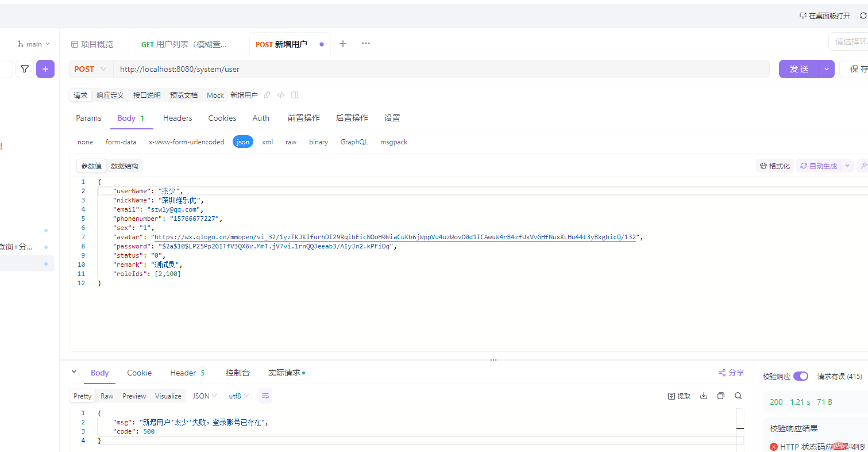Toggle the word wrap icon in response toolbar
The width and height of the screenshot is (868, 452).
pos(265,396)
